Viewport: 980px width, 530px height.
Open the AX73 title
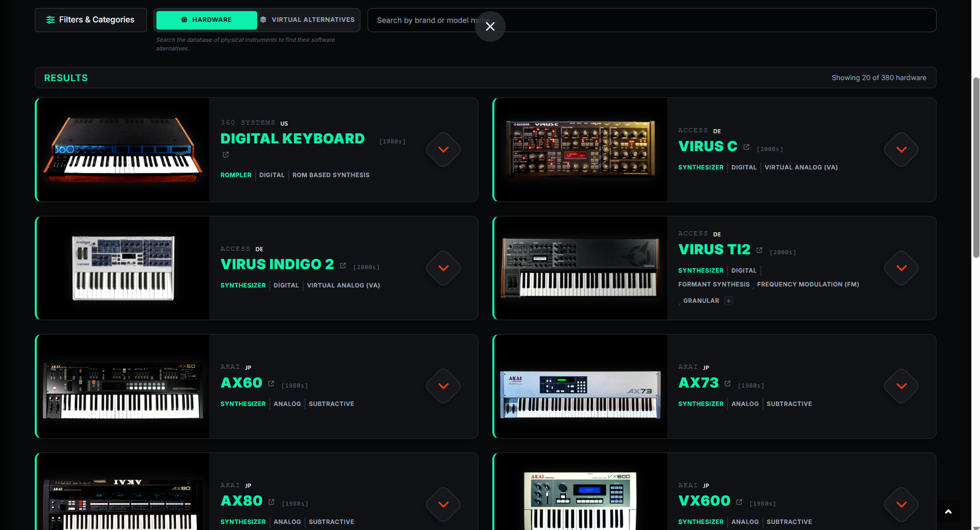click(698, 383)
